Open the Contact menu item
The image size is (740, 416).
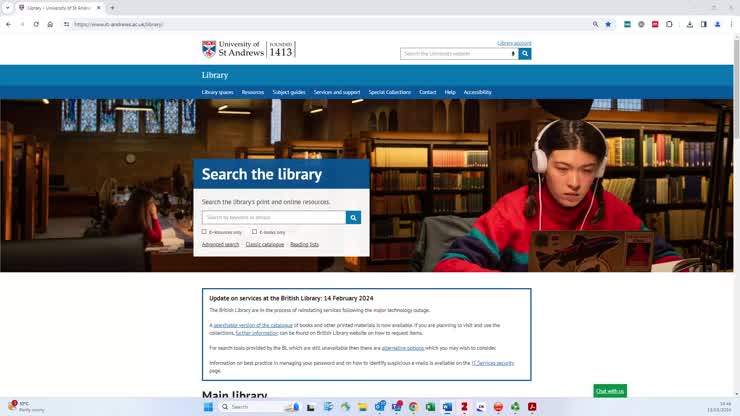click(x=428, y=92)
